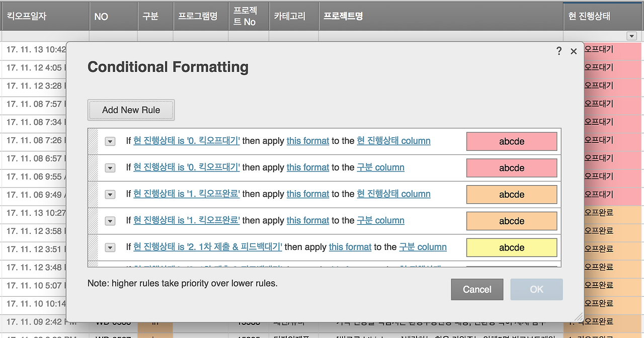
Task: Select the 킥오프일자 column header
Action: pyautogui.click(x=45, y=16)
